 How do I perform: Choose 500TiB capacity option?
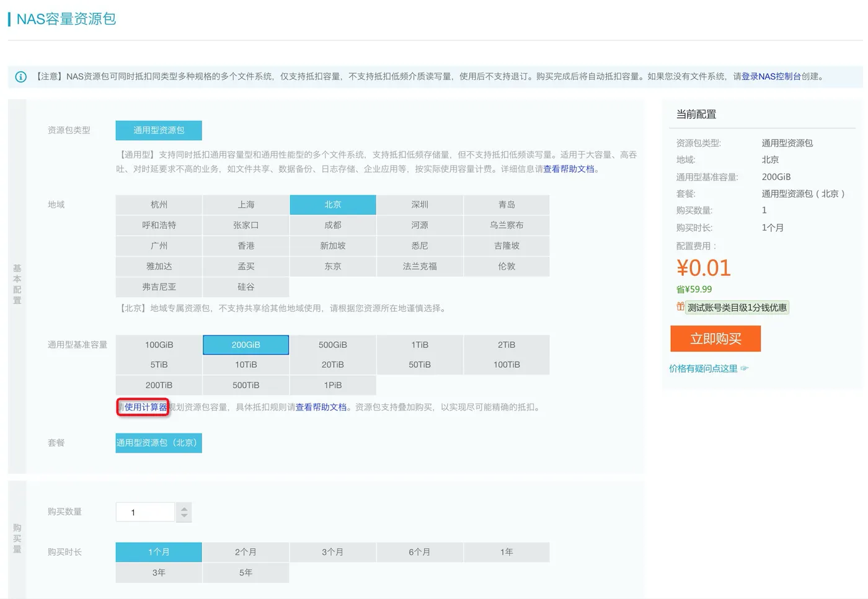pyautogui.click(x=246, y=385)
